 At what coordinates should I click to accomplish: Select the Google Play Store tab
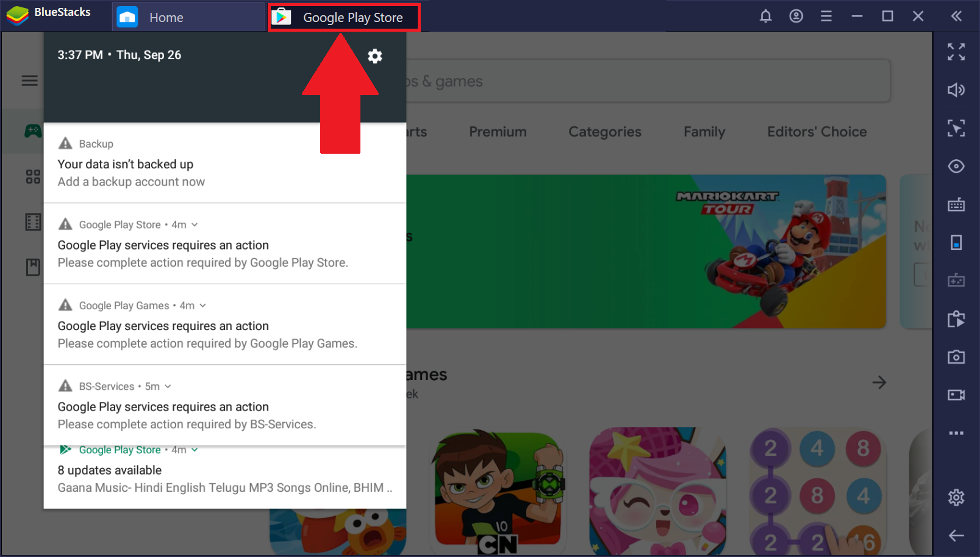[344, 17]
